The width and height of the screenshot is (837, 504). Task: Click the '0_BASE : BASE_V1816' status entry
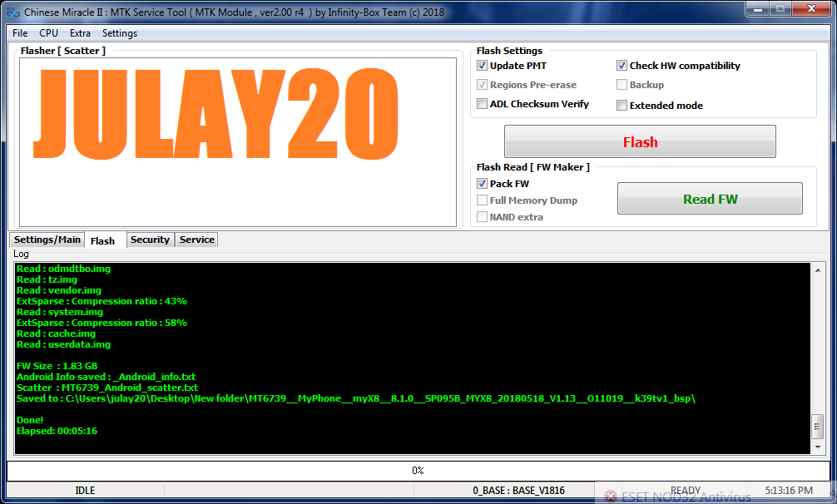pos(518,490)
